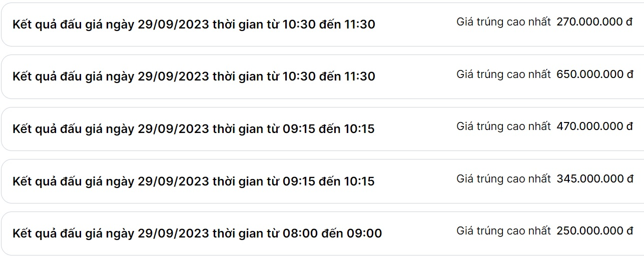Click date 29/09/2023 in the 345.000.000 đ row

[173, 181]
